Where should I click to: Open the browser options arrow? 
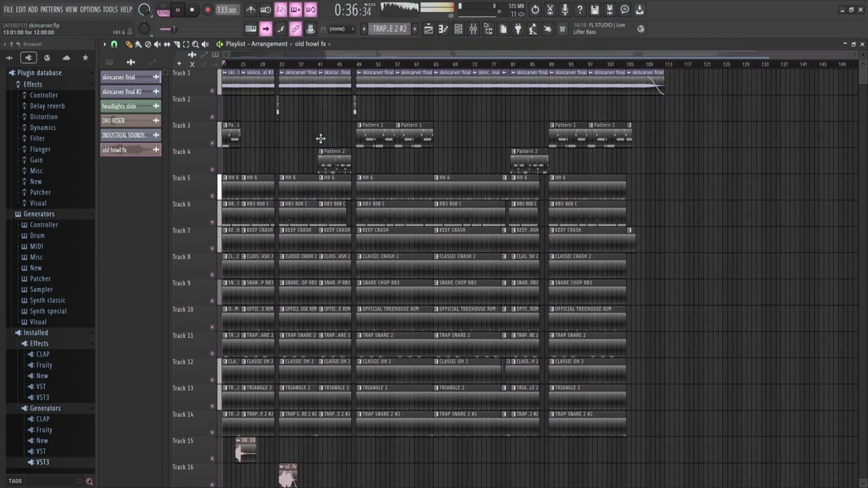click(5, 44)
